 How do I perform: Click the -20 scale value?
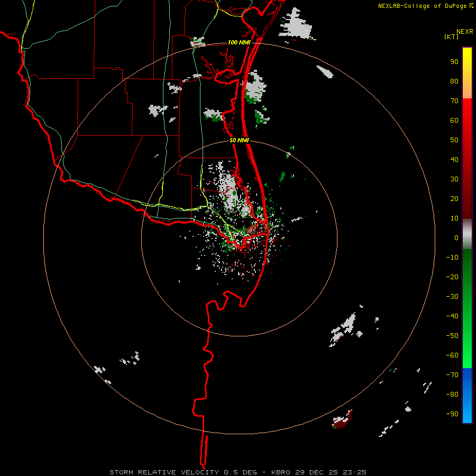pos(452,277)
